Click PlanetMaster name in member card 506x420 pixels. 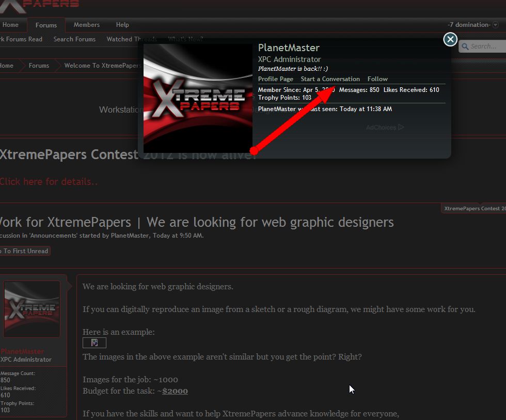[x=289, y=48]
